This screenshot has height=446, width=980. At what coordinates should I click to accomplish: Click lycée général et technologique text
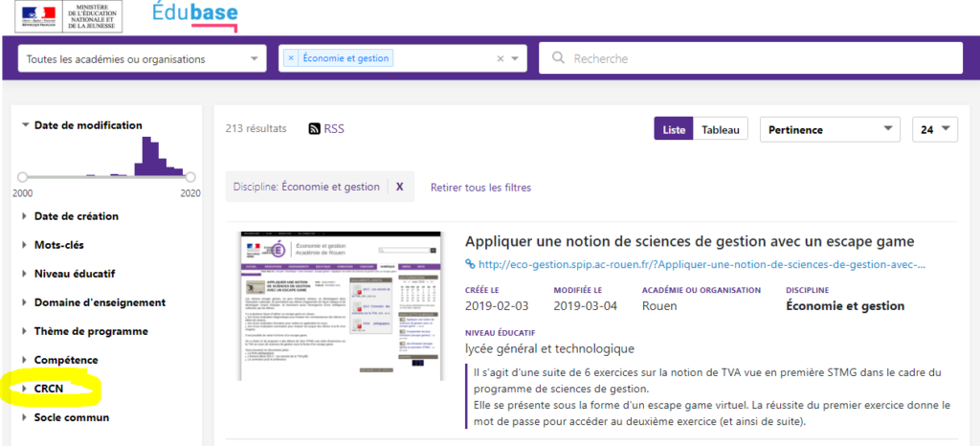[x=549, y=348]
